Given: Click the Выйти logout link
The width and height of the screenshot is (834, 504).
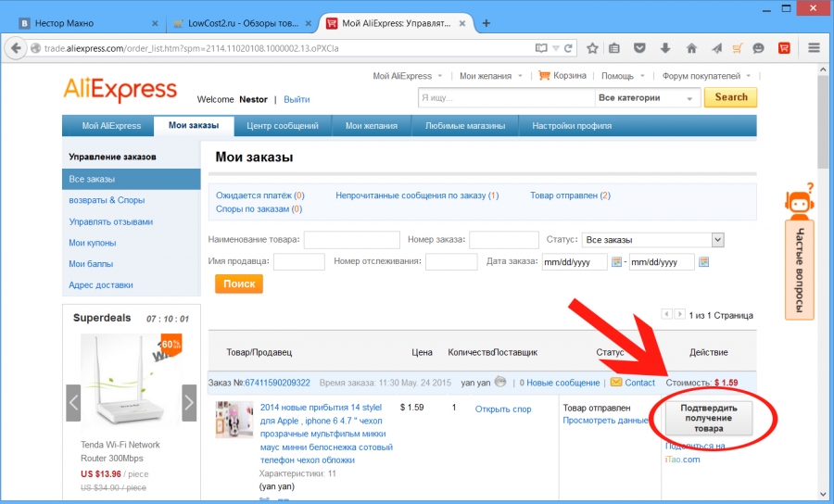Looking at the screenshot, I should pos(297,99).
